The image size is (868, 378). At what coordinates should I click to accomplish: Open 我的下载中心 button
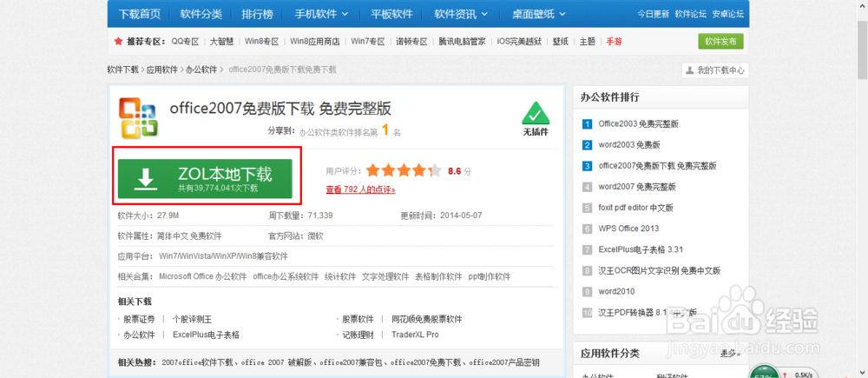(x=715, y=70)
